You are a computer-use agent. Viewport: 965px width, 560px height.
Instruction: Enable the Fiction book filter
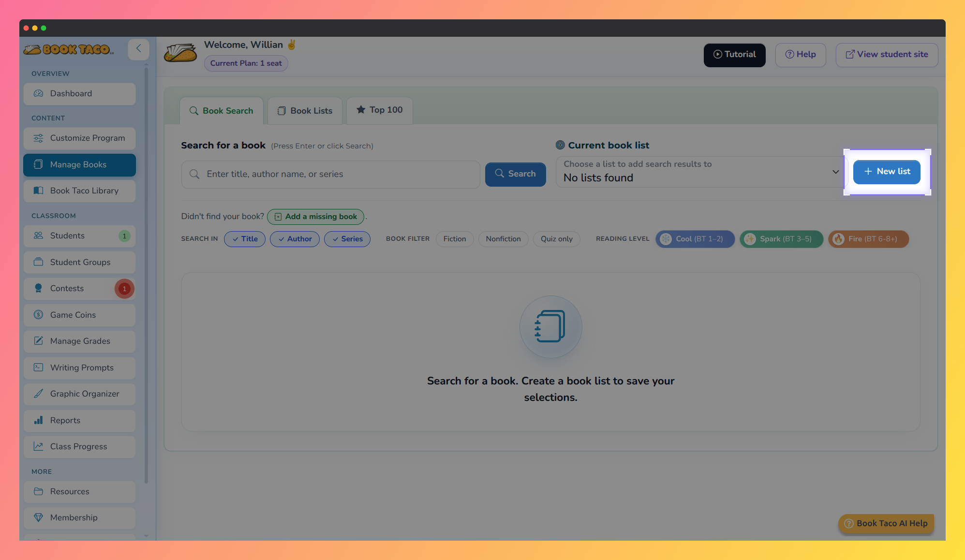pos(455,239)
